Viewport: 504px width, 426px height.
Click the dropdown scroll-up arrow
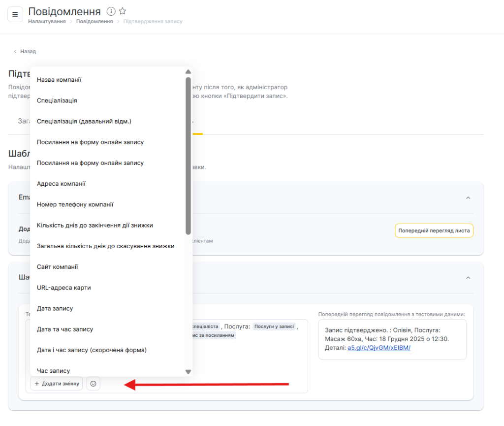click(188, 72)
